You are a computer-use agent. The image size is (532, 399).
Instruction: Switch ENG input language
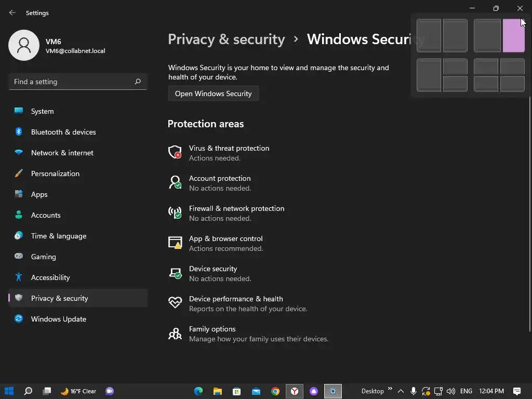tap(466, 391)
